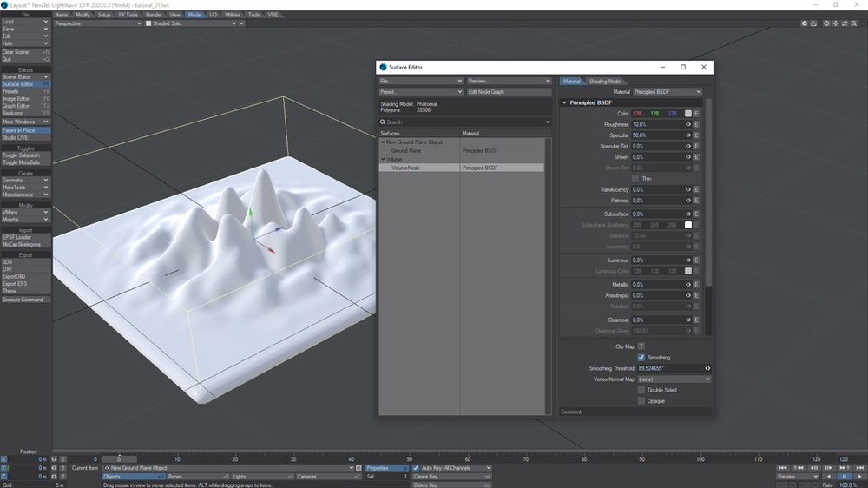Open the Utilities menu tab
This screenshot has width=868, height=488.
pyautogui.click(x=233, y=15)
